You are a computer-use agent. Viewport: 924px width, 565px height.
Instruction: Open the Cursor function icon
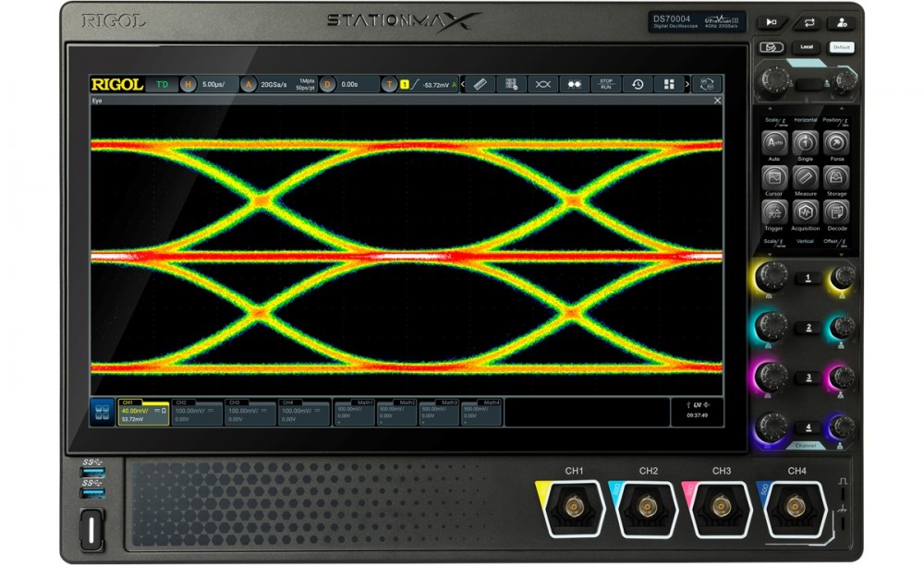click(774, 178)
